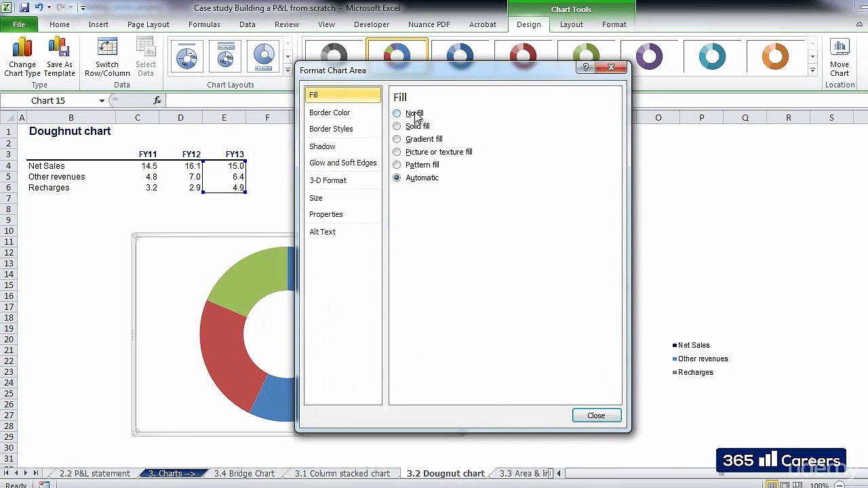
Task: Select the Other revenues cell
Action: [x=71, y=176]
